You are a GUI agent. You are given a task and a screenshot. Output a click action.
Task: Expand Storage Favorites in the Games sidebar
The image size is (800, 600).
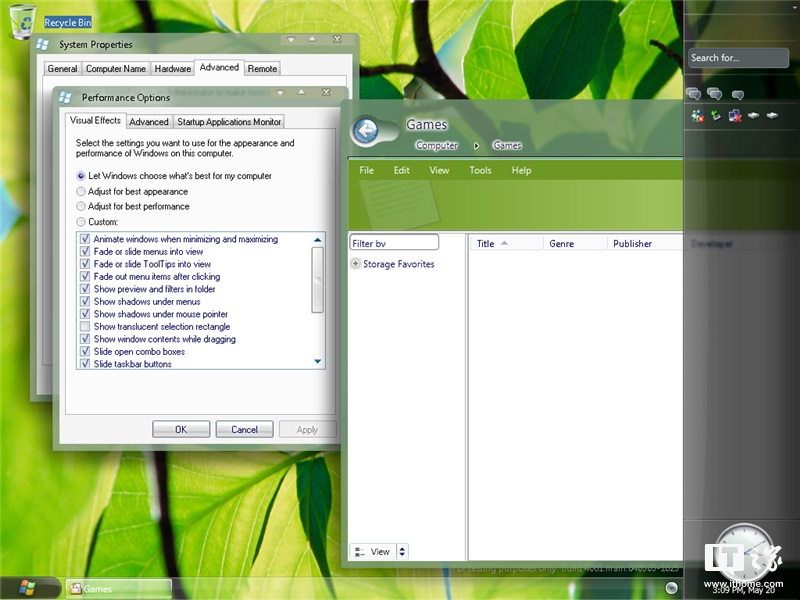click(356, 264)
